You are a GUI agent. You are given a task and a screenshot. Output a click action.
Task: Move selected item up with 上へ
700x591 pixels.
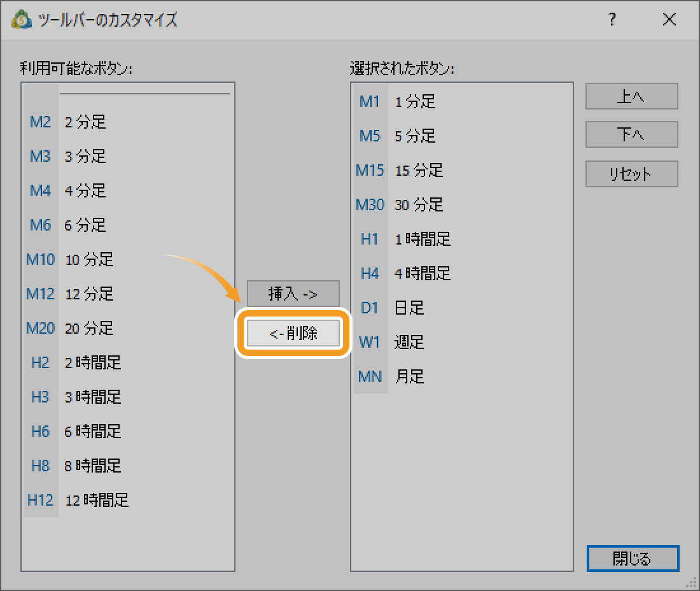[x=632, y=96]
